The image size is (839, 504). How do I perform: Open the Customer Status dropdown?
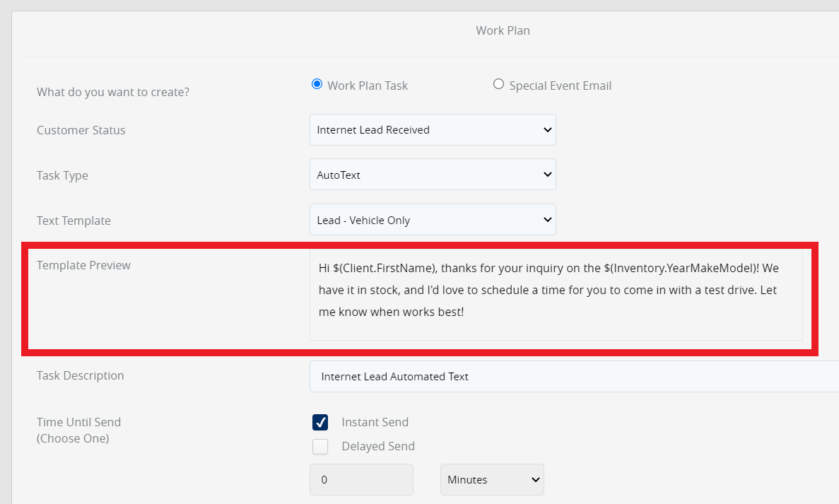(433, 129)
